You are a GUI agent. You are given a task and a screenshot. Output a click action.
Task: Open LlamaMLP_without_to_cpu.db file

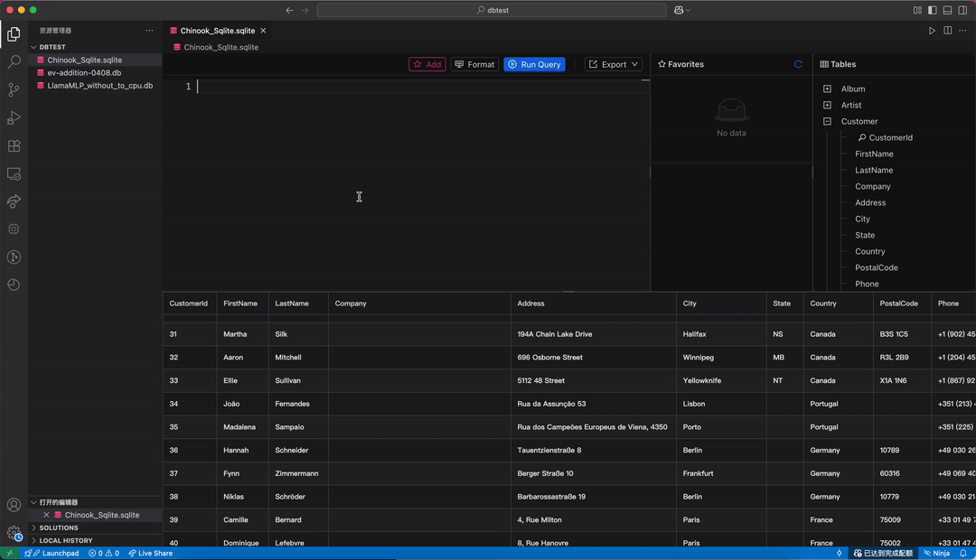[x=95, y=86]
